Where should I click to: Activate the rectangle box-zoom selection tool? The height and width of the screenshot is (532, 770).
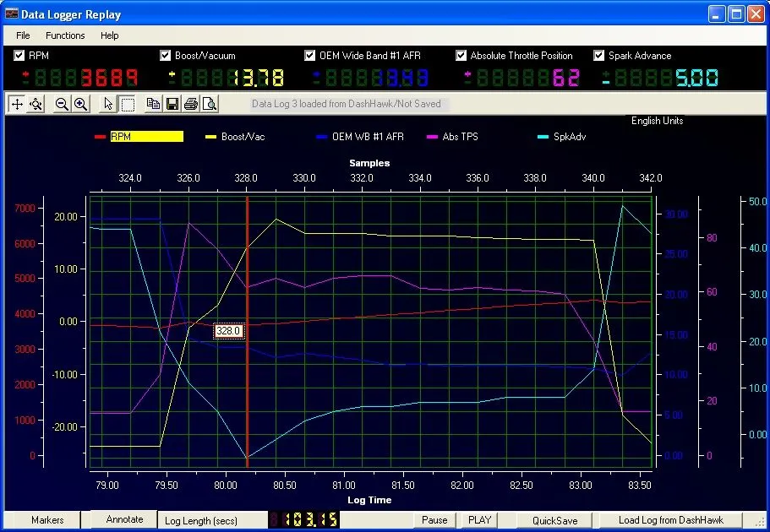coord(128,104)
